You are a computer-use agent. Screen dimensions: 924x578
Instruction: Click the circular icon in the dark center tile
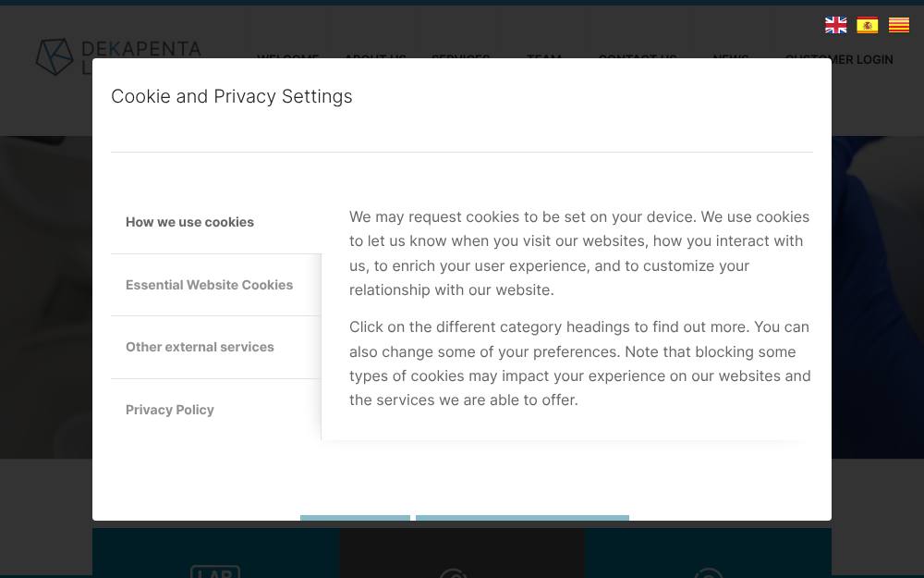click(453, 573)
